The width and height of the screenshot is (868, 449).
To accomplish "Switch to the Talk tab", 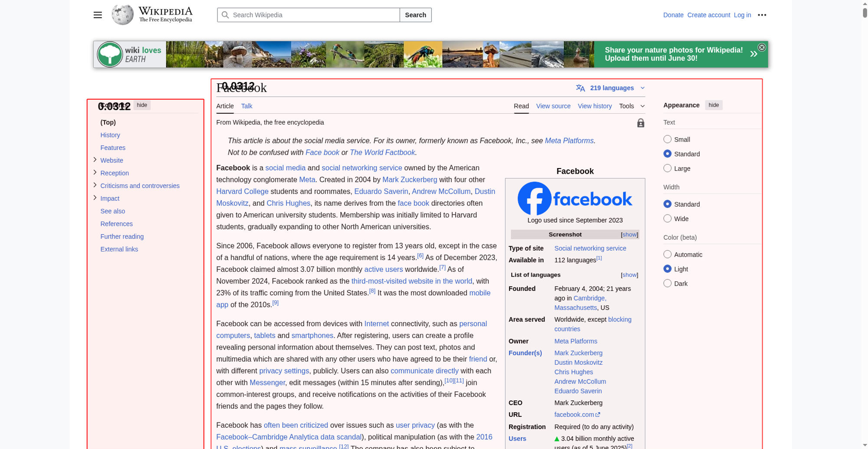I will click(247, 106).
